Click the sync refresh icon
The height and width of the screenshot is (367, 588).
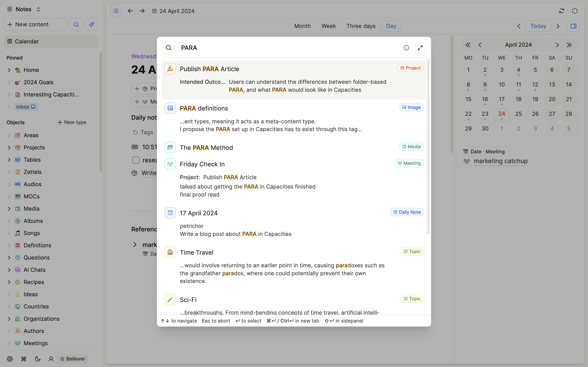pos(561,11)
